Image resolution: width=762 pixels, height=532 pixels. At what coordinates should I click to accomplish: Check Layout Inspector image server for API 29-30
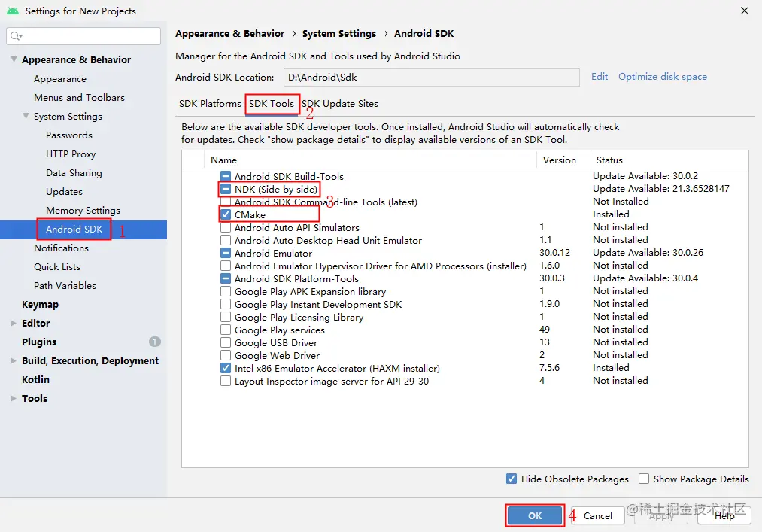(x=226, y=381)
